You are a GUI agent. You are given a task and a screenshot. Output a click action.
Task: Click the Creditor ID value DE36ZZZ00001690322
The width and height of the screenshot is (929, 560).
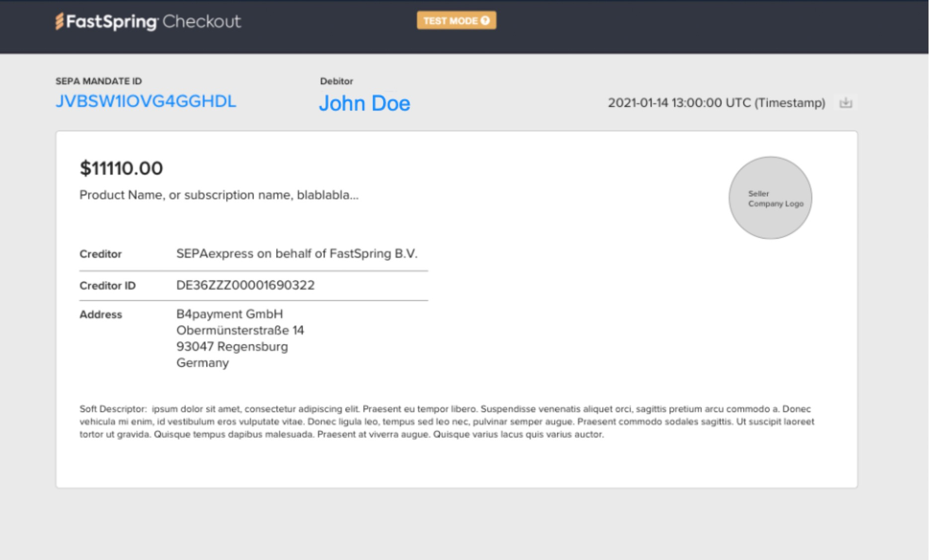(x=245, y=285)
